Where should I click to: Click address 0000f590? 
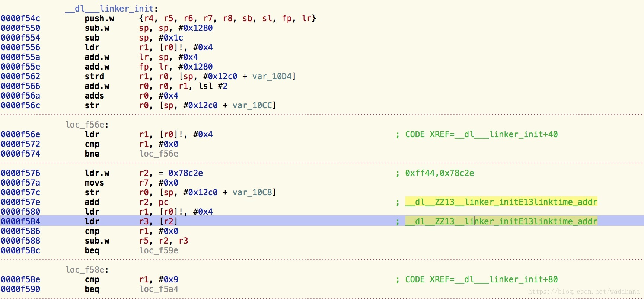click(20, 289)
